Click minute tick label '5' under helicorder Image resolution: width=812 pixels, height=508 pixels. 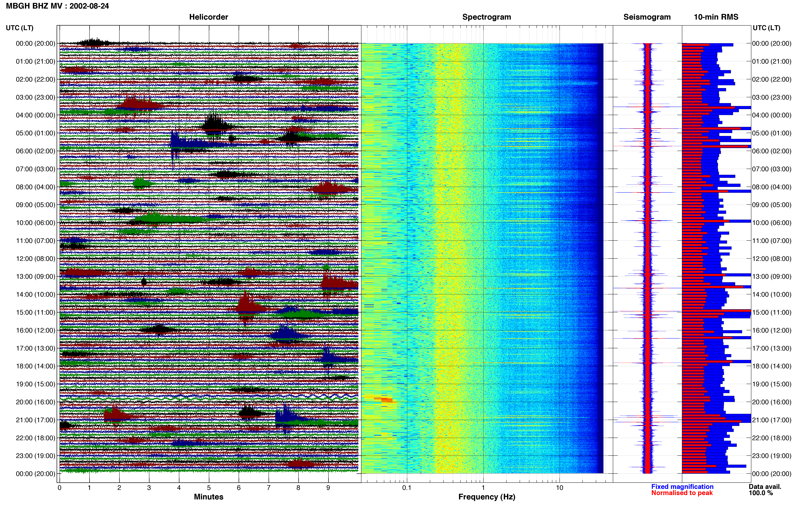tap(209, 488)
